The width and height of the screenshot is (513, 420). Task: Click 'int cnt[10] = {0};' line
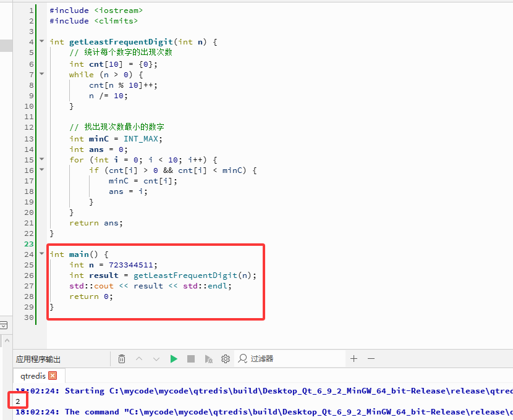point(113,64)
